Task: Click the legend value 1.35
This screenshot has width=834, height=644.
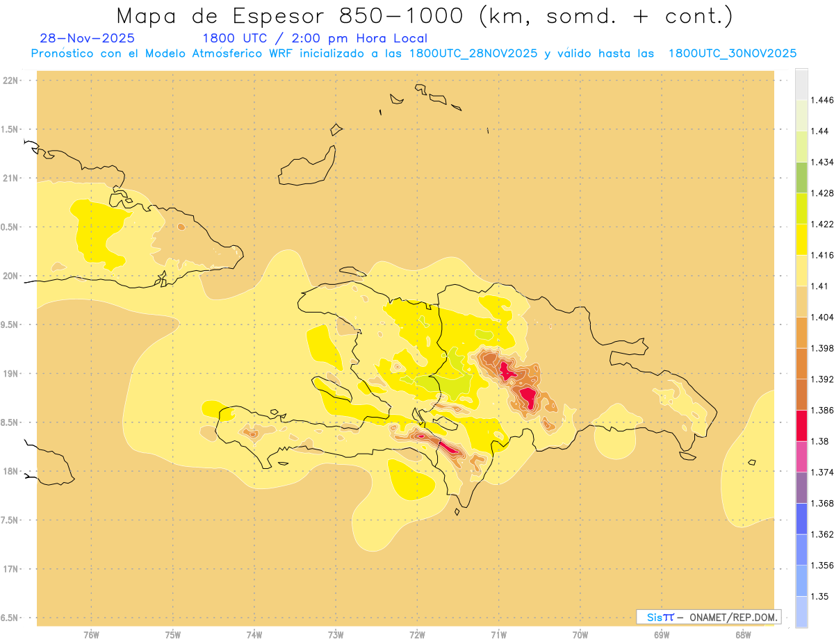Action: click(x=821, y=596)
